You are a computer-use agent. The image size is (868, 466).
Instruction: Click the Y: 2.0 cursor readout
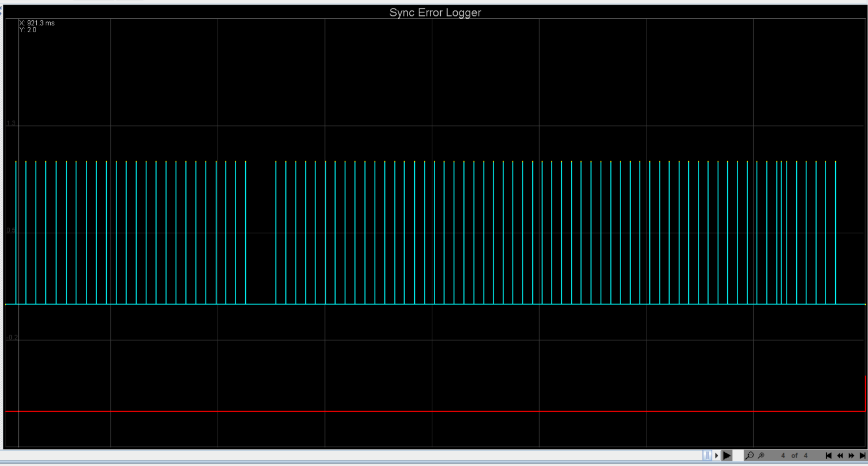[x=28, y=30]
